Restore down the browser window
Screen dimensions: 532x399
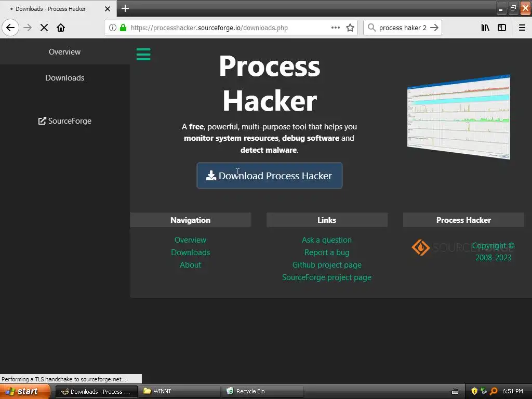click(513, 8)
